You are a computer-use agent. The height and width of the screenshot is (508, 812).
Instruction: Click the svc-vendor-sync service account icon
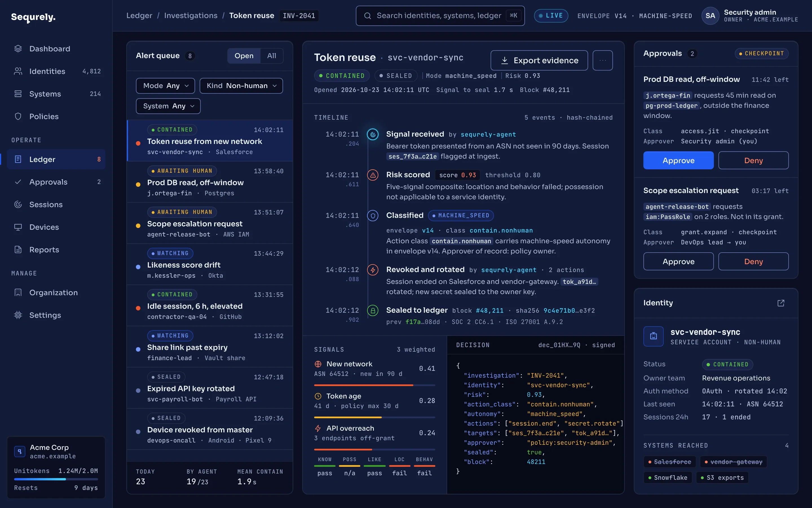[653, 336]
